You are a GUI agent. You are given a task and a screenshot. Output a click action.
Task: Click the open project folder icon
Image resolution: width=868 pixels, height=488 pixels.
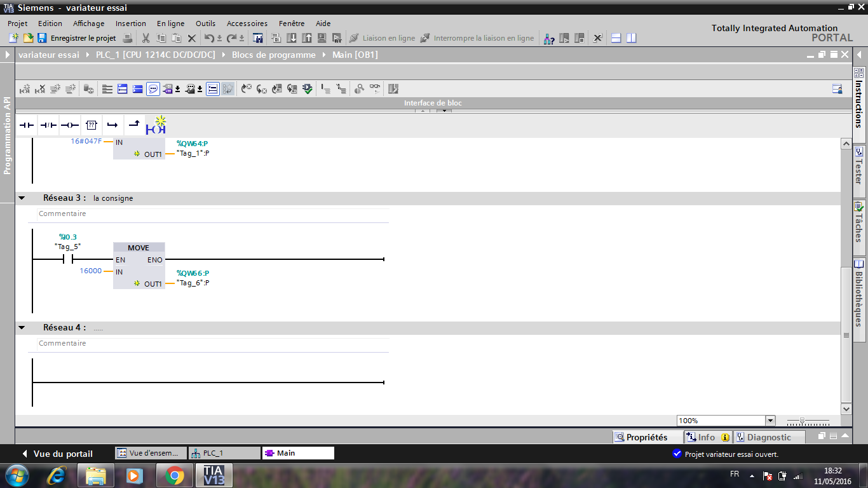28,38
